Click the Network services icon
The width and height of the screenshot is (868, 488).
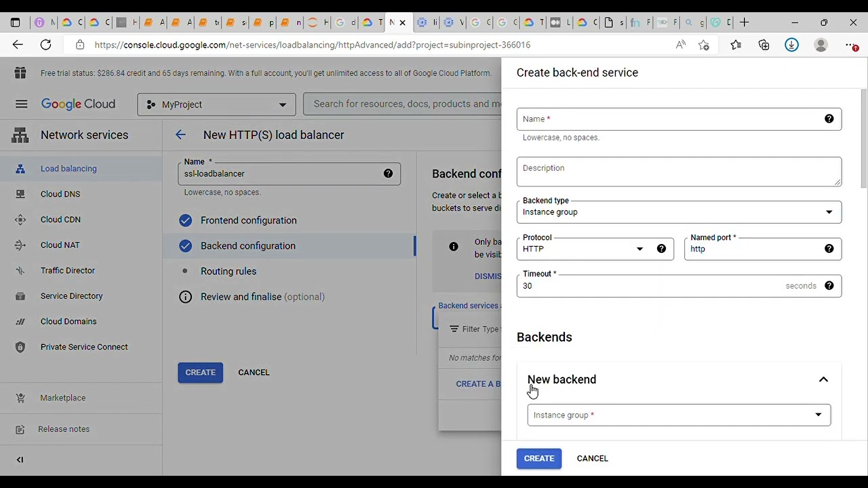pyautogui.click(x=20, y=135)
